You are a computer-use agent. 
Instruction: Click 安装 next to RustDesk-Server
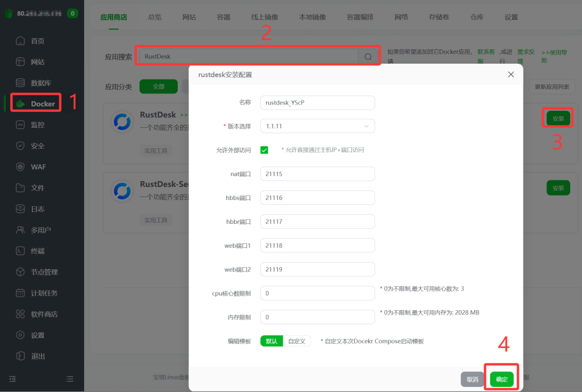pos(558,187)
